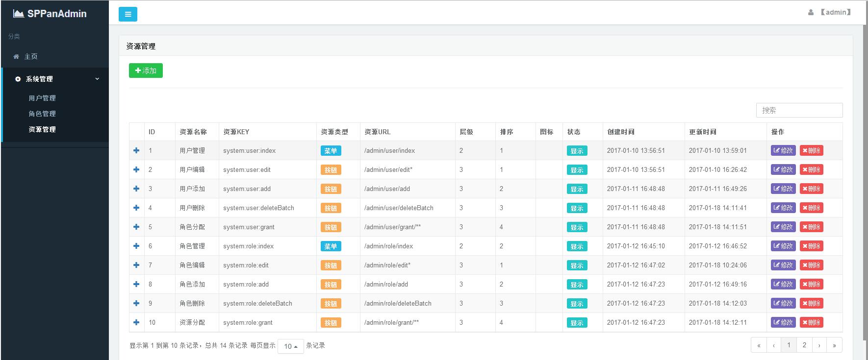868x360 pixels.
Task: Click the 显示 status badge in row 1
Action: coord(577,151)
